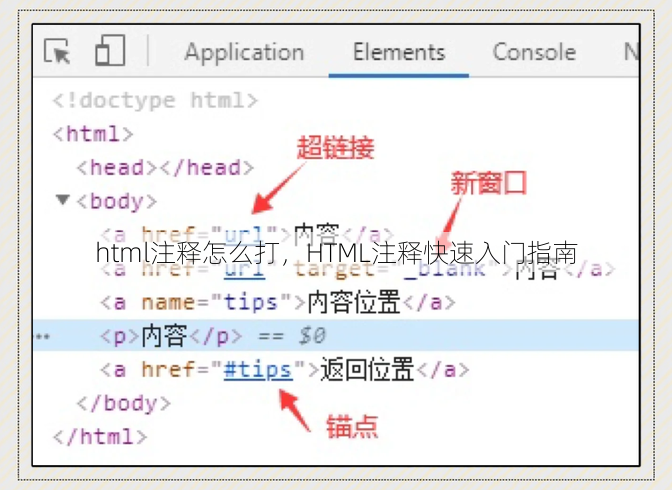Select the <head></head> row

pyautogui.click(x=165, y=168)
